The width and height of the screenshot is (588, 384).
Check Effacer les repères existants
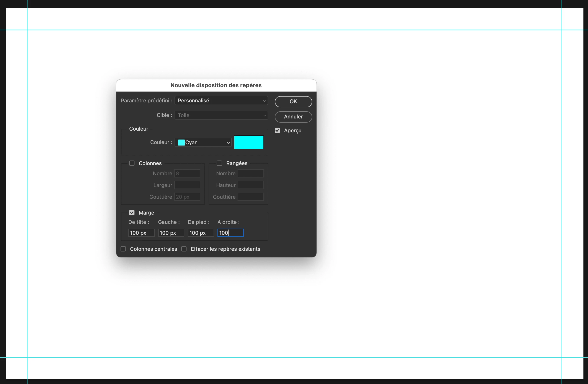[184, 249]
